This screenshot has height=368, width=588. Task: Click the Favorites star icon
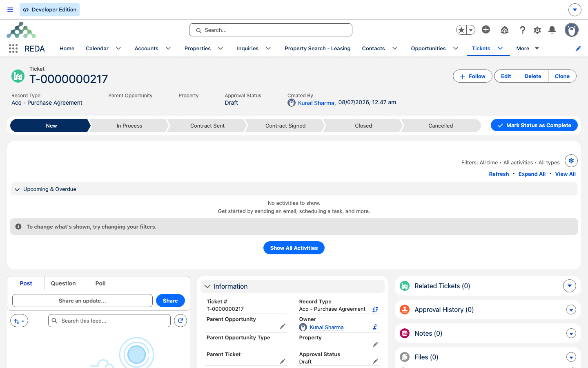pyautogui.click(x=461, y=30)
